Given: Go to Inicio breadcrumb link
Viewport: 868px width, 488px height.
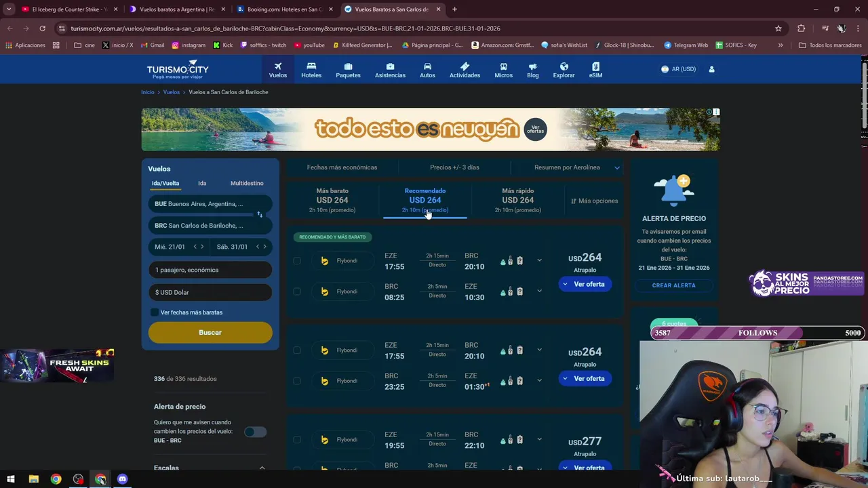Looking at the screenshot, I should [148, 92].
